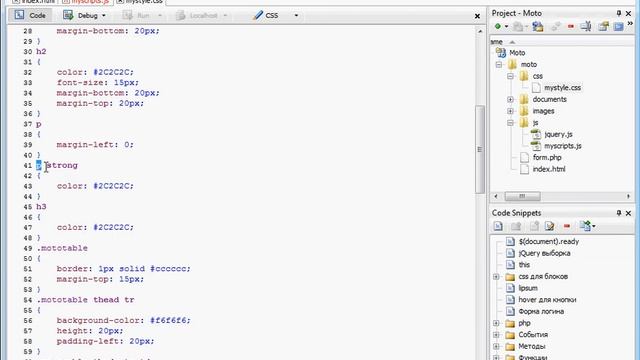Expand the 'css для блоков' snippet folder
The width and height of the screenshot is (640, 360).
(496, 277)
